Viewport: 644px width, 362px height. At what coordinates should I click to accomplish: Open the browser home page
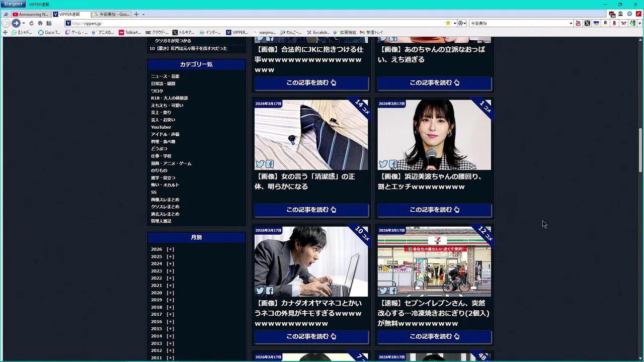click(x=40, y=23)
